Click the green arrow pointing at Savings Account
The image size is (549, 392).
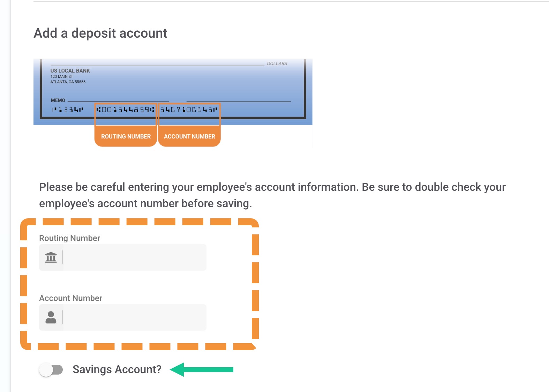click(x=202, y=370)
